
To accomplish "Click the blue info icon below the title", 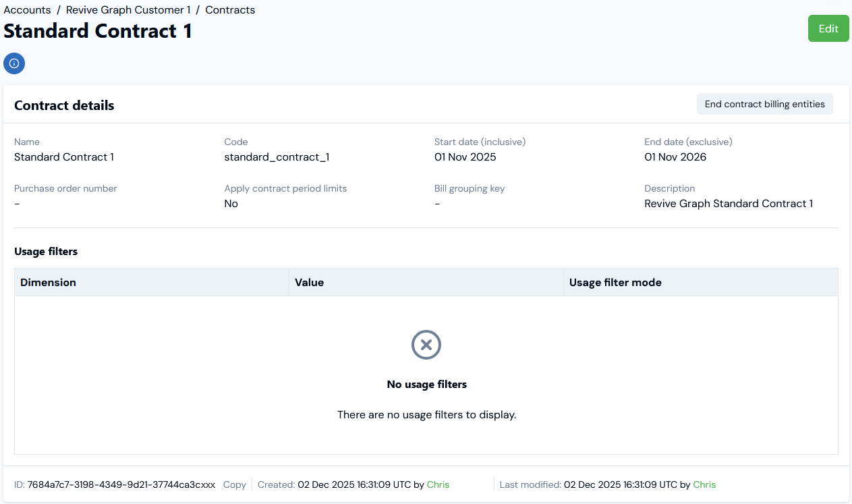I will click(x=14, y=63).
